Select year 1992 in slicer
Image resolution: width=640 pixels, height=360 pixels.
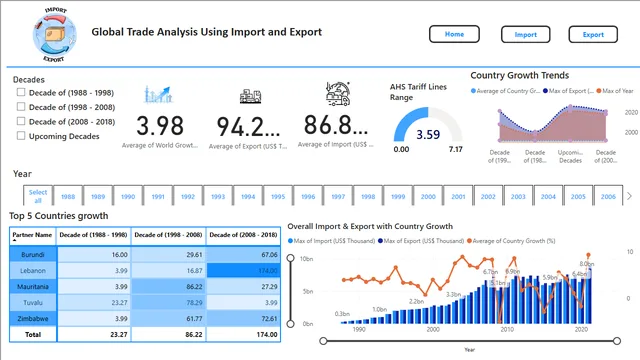click(188, 196)
